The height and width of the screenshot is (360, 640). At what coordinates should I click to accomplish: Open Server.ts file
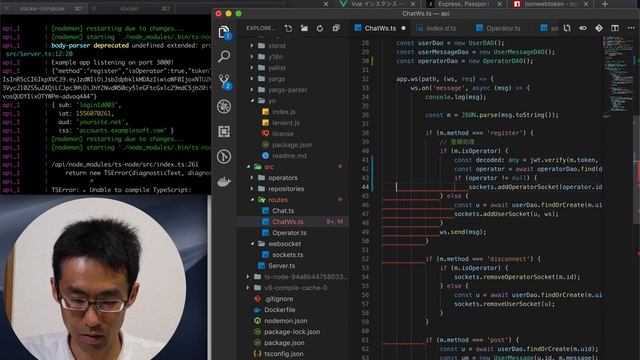tap(281, 266)
